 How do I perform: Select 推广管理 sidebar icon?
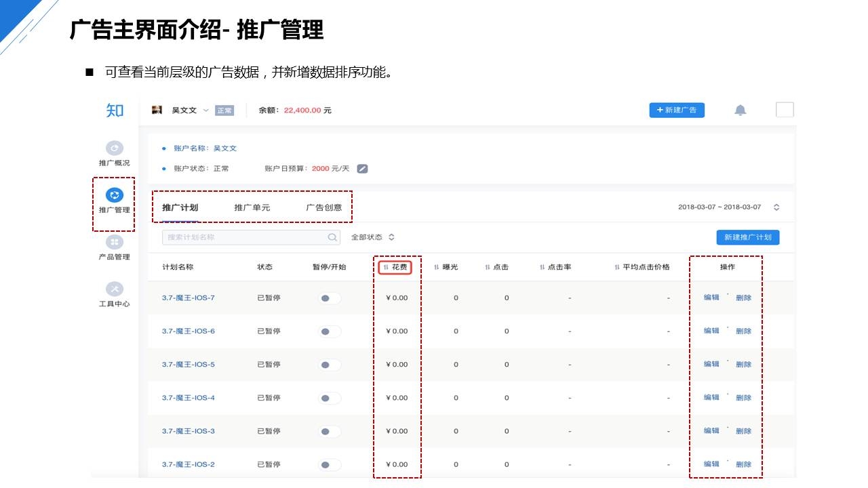(115, 196)
